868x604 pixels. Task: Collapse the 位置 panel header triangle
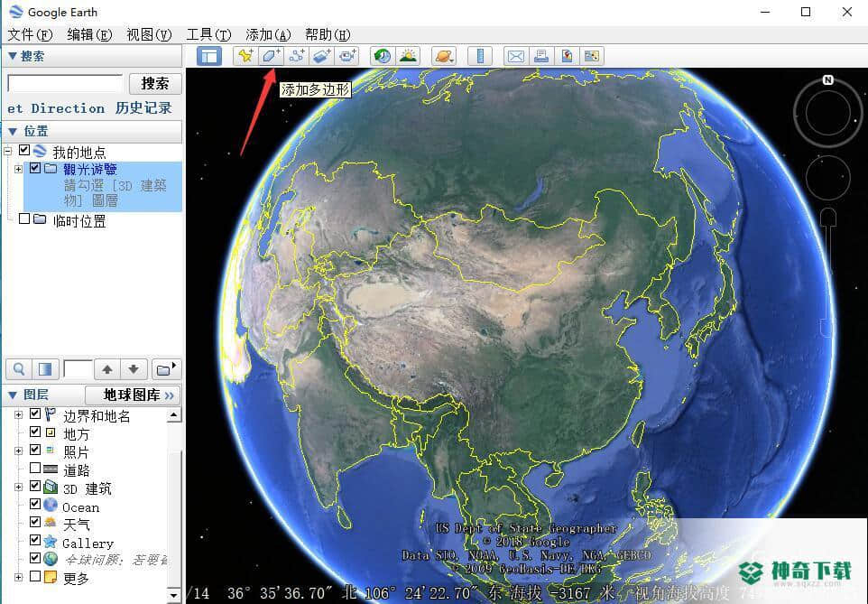coord(13,131)
